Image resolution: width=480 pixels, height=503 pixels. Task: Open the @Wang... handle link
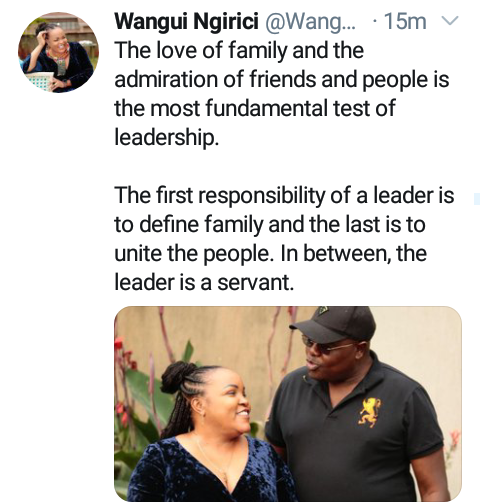[x=310, y=22]
